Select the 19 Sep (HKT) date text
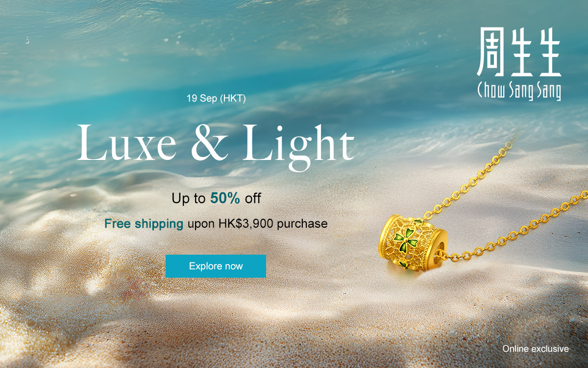 (x=216, y=98)
